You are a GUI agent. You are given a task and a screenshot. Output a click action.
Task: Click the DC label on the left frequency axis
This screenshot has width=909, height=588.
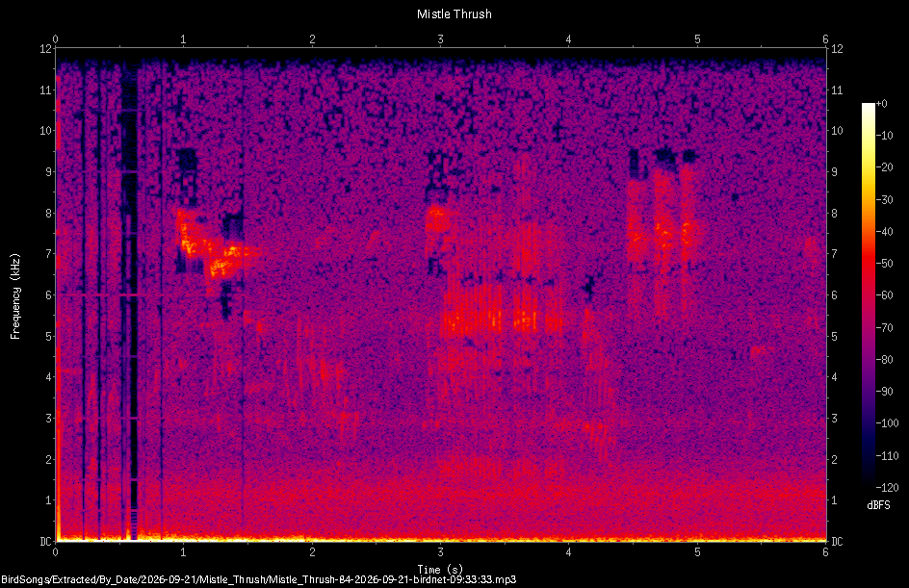46,542
